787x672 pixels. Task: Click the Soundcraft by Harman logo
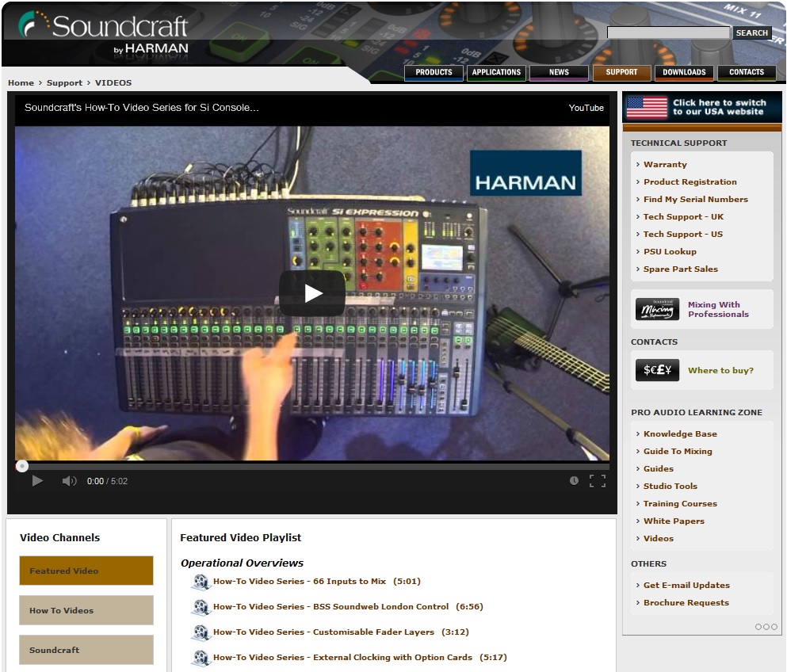click(x=104, y=32)
